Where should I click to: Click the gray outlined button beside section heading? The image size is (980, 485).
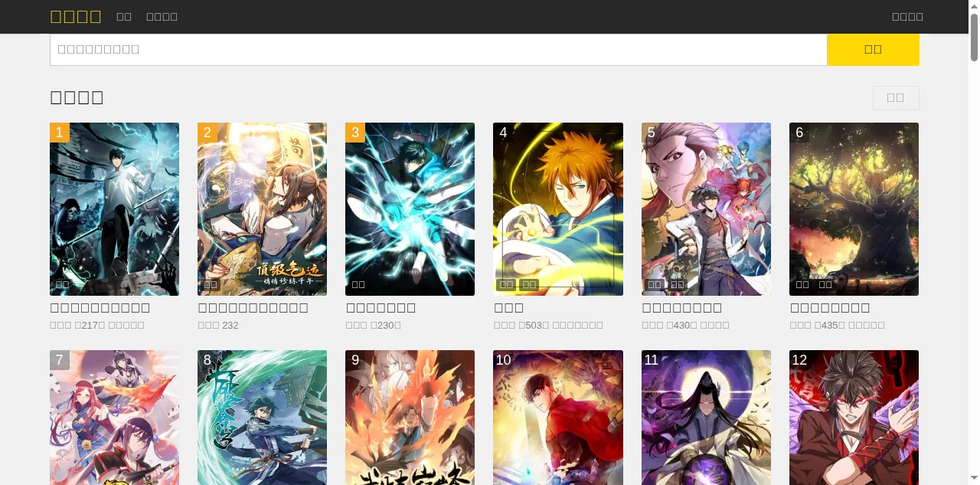[896, 98]
